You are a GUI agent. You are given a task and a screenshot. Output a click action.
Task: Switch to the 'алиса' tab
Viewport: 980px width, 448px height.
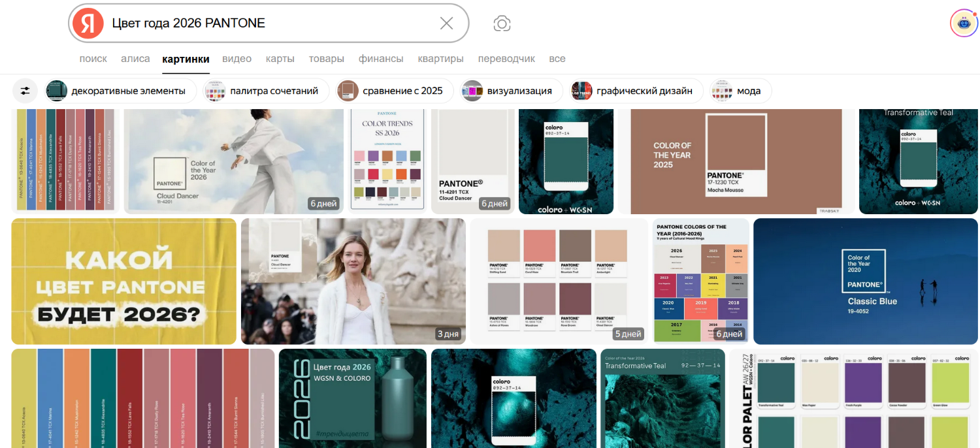coord(135,59)
